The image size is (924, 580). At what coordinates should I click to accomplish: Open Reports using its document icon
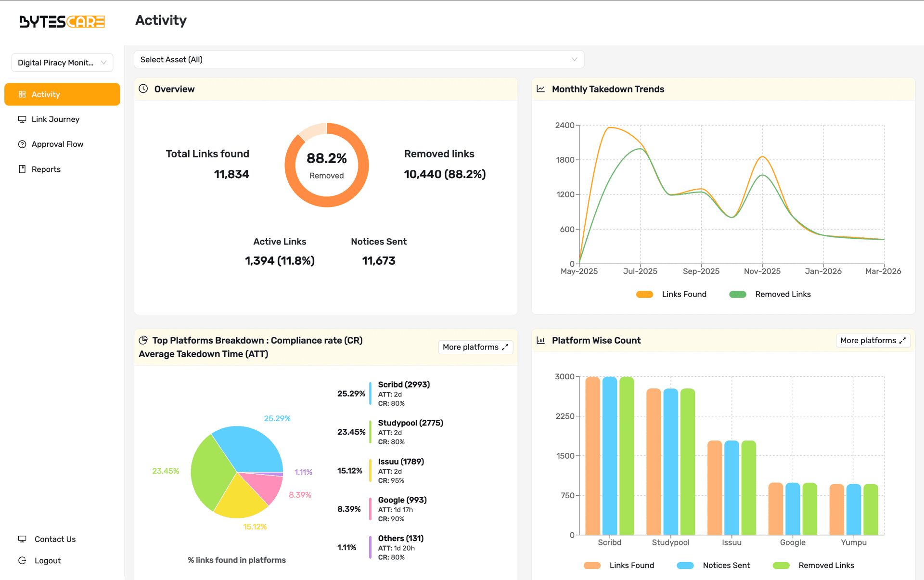[22, 169]
